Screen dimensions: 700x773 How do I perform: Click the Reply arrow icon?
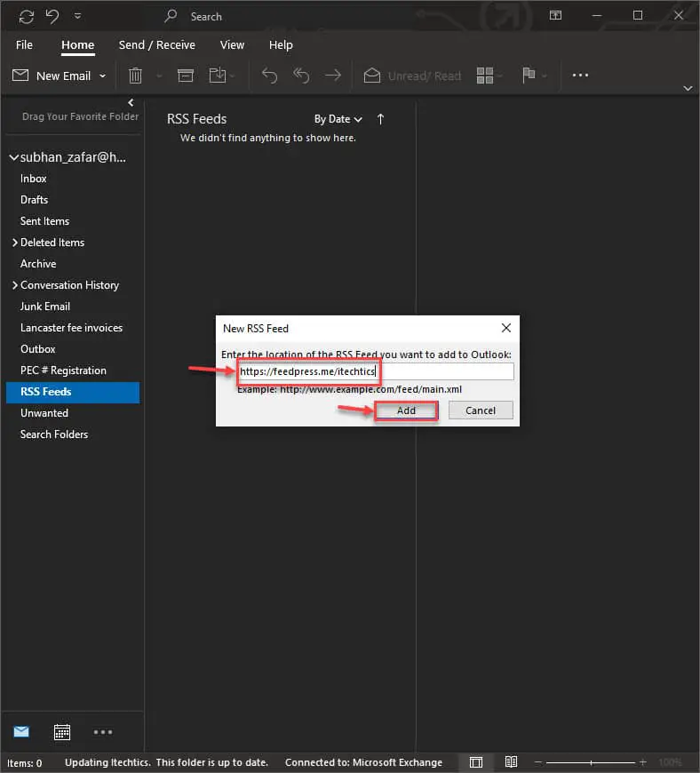pos(270,76)
